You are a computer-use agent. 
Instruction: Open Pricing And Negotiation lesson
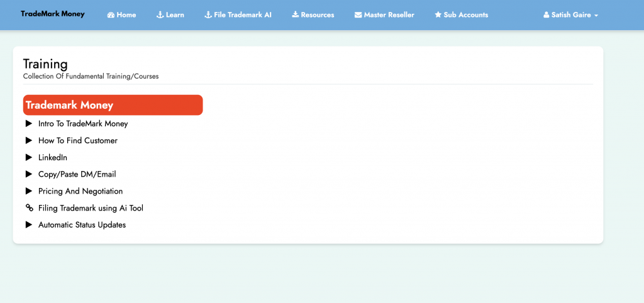click(x=80, y=191)
